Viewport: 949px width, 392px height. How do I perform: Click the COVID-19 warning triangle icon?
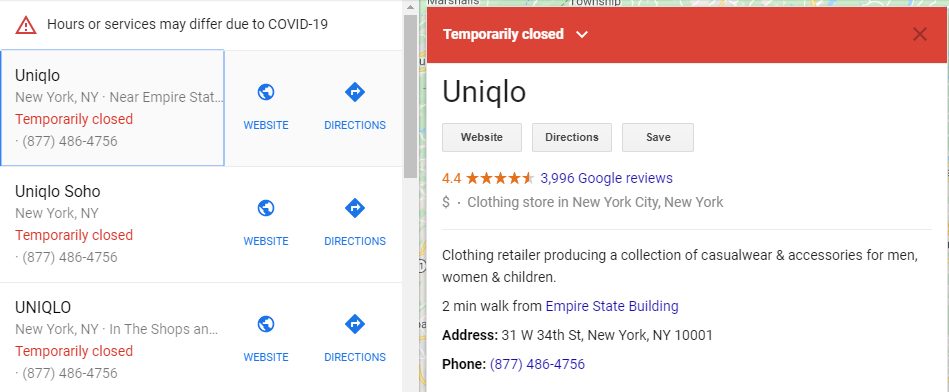26,25
